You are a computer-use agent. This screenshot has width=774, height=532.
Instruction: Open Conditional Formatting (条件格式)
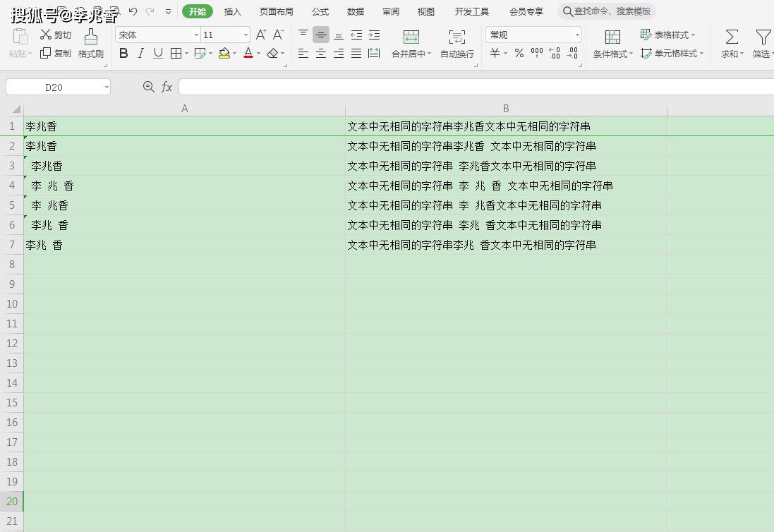tap(612, 44)
